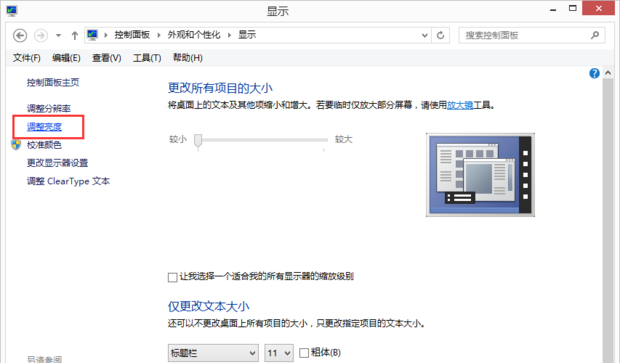Click the window icon in the title bar
The height and width of the screenshot is (363, 620).
(x=11, y=11)
